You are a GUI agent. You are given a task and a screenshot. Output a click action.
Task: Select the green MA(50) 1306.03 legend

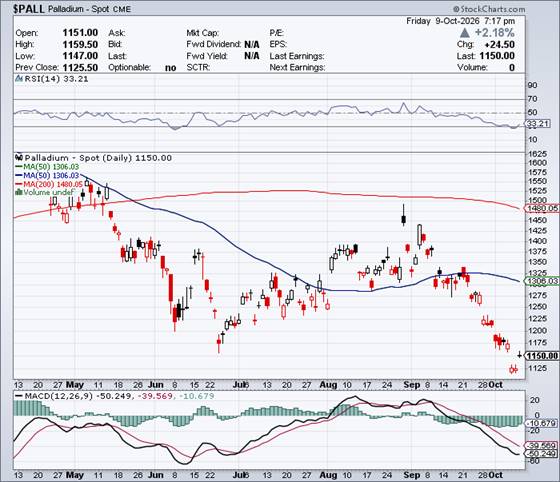tap(47, 167)
